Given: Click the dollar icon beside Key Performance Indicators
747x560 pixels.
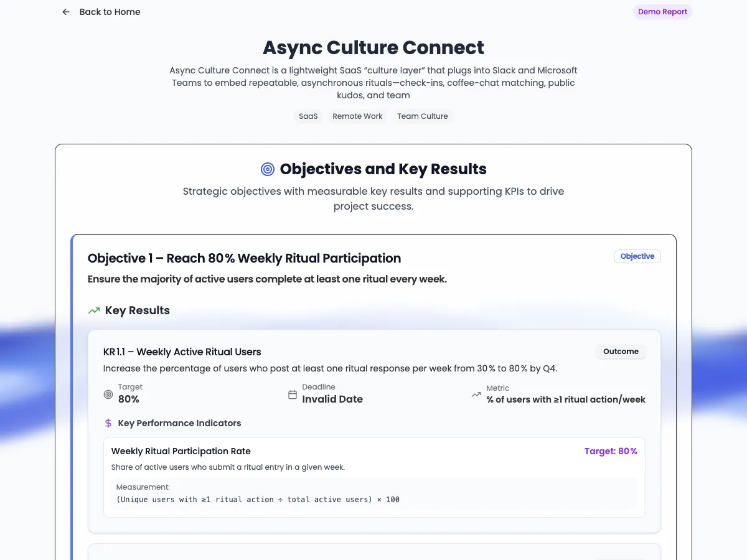Looking at the screenshot, I should tap(108, 423).
